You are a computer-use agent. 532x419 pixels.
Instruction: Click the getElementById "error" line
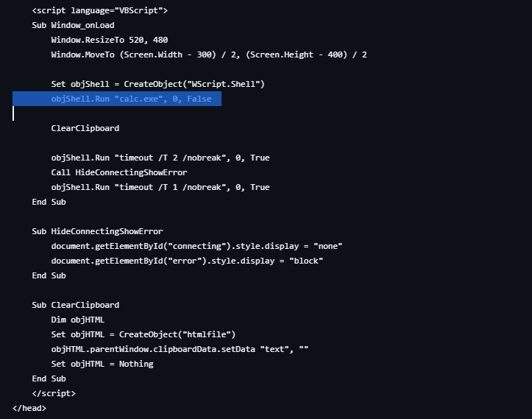[187, 261]
